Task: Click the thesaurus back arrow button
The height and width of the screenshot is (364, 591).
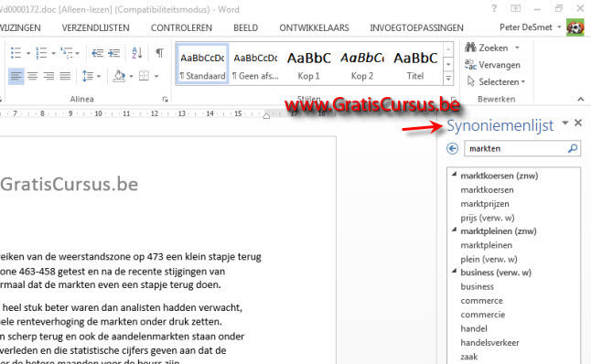Action: point(453,148)
